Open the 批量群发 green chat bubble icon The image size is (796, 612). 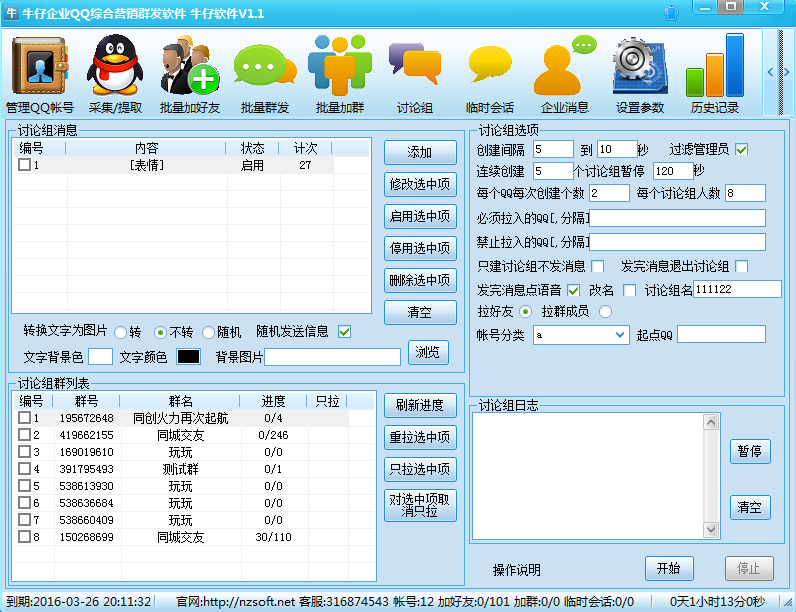[x=265, y=66]
